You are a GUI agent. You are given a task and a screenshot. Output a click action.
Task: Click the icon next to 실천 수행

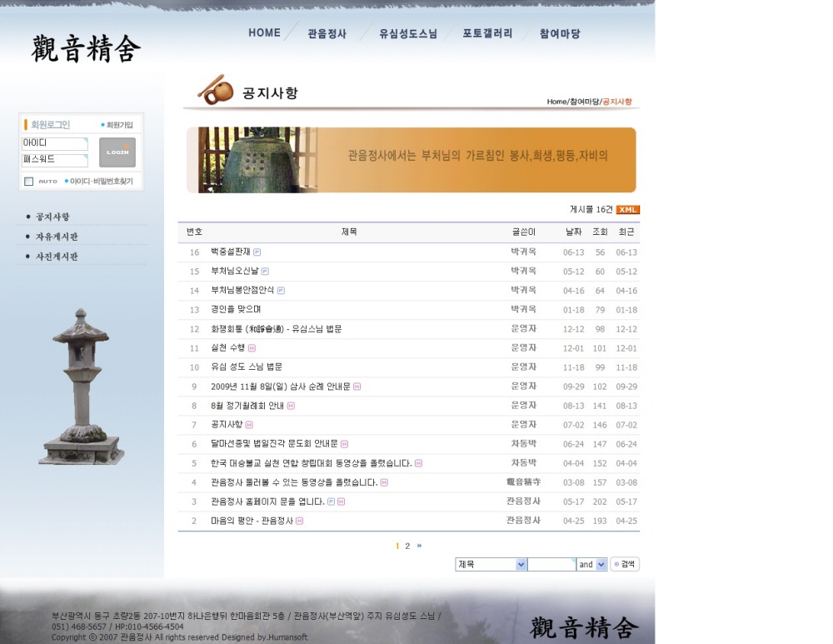[252, 348]
